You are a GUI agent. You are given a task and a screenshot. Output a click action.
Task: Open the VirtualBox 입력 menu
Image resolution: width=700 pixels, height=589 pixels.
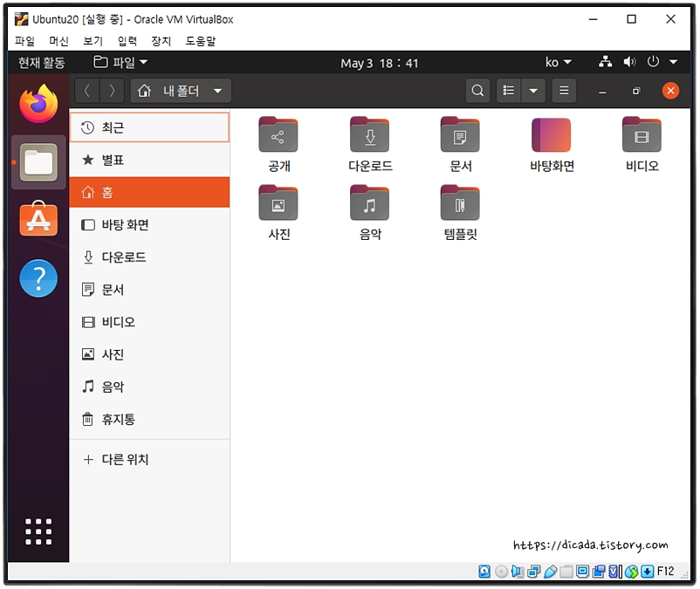[x=127, y=41]
